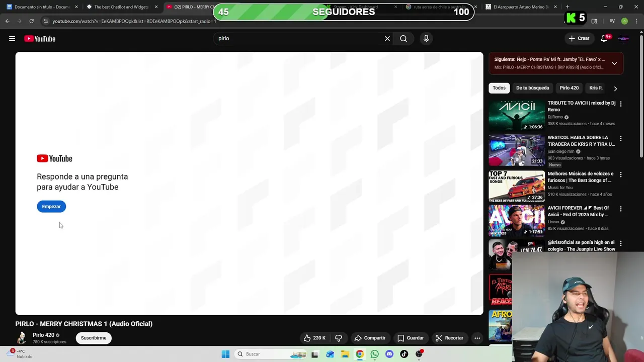Open Avicii Forever mix thumbnail
Screen dimensions: 644x362
click(517, 220)
